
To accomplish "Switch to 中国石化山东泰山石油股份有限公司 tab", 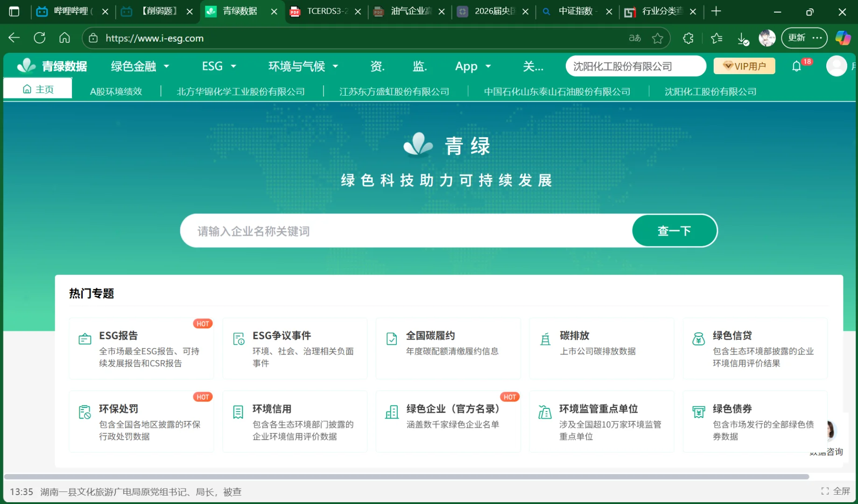I will pos(557,91).
